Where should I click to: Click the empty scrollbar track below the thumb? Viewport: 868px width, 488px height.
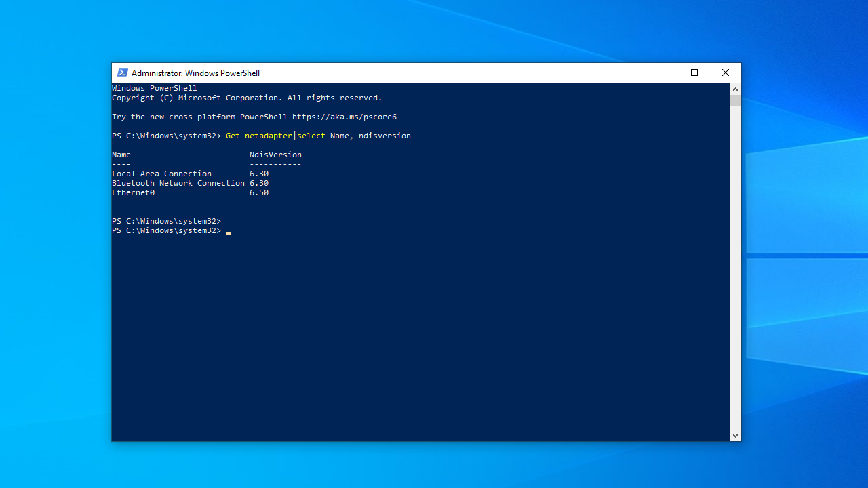point(735,271)
